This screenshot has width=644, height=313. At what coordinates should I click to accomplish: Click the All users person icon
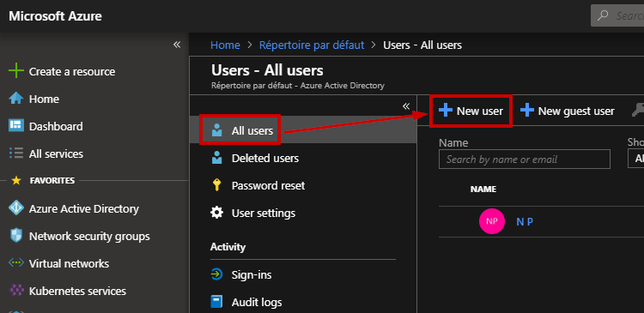point(216,130)
